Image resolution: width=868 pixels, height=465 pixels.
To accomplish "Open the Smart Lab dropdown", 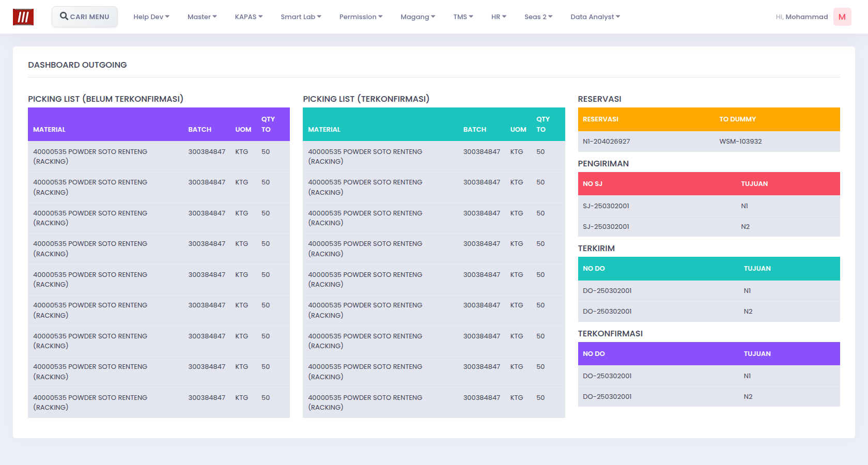I will click(301, 17).
